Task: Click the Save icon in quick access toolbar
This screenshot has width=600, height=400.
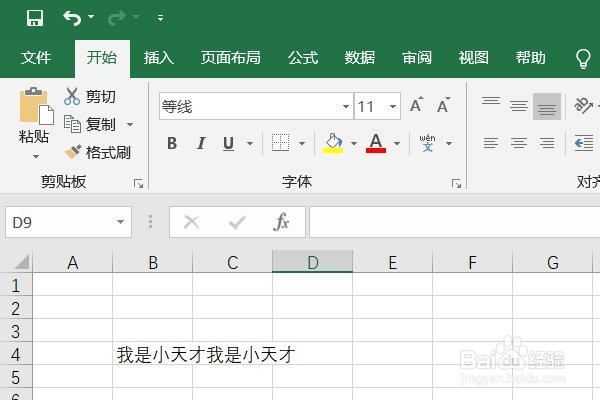Action: click(x=34, y=18)
